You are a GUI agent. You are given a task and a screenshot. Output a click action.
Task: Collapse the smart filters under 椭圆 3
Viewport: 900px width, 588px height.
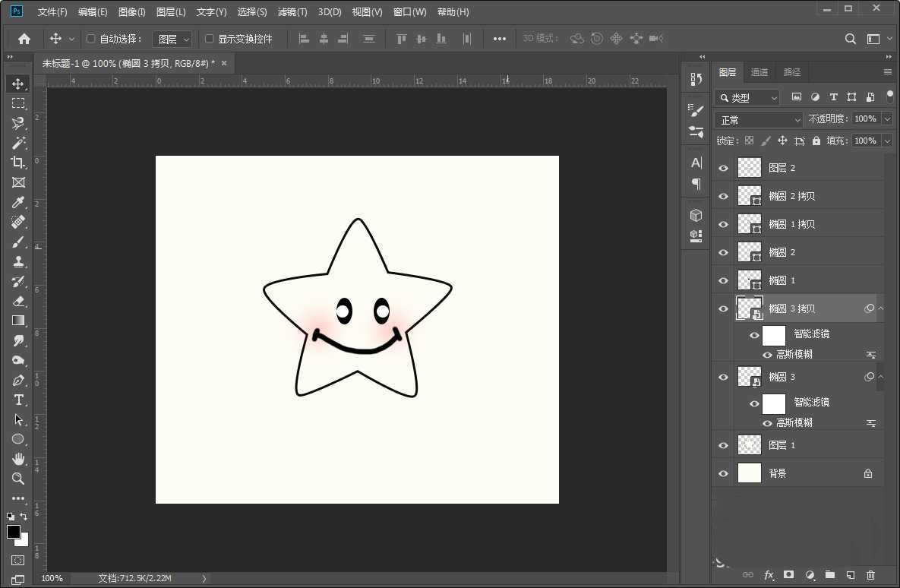pyautogui.click(x=879, y=376)
